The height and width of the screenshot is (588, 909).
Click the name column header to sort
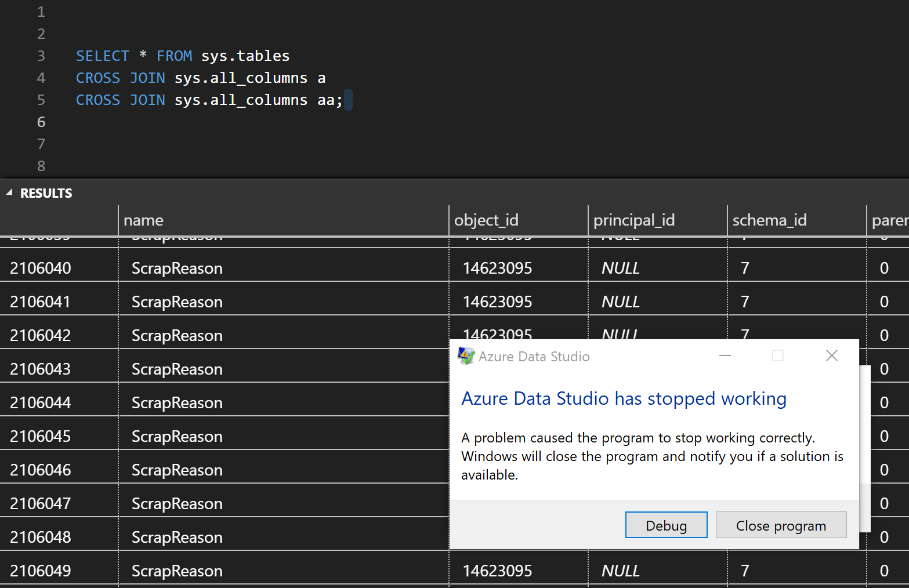pos(143,220)
